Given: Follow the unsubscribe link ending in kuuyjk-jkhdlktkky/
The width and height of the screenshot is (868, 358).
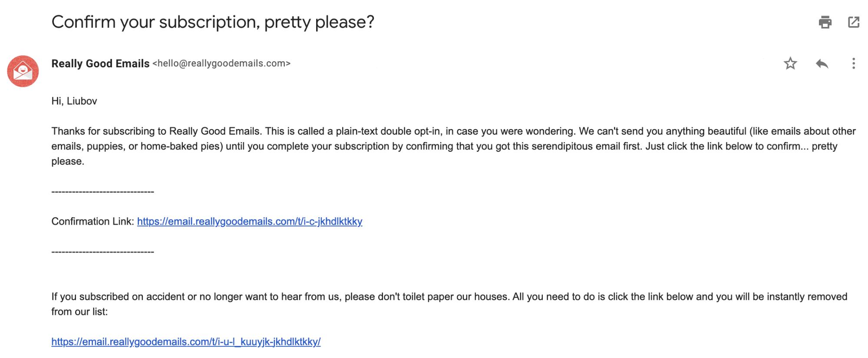Looking at the screenshot, I should pos(186,341).
